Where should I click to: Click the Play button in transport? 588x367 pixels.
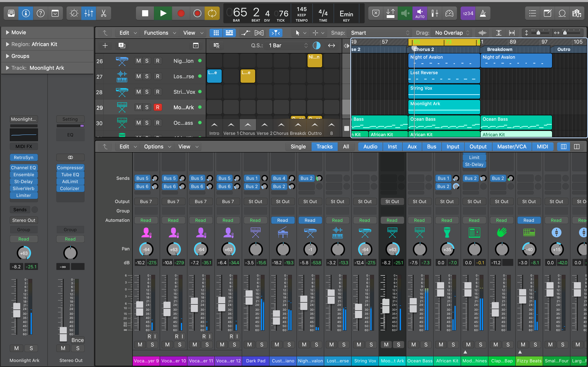click(x=163, y=13)
